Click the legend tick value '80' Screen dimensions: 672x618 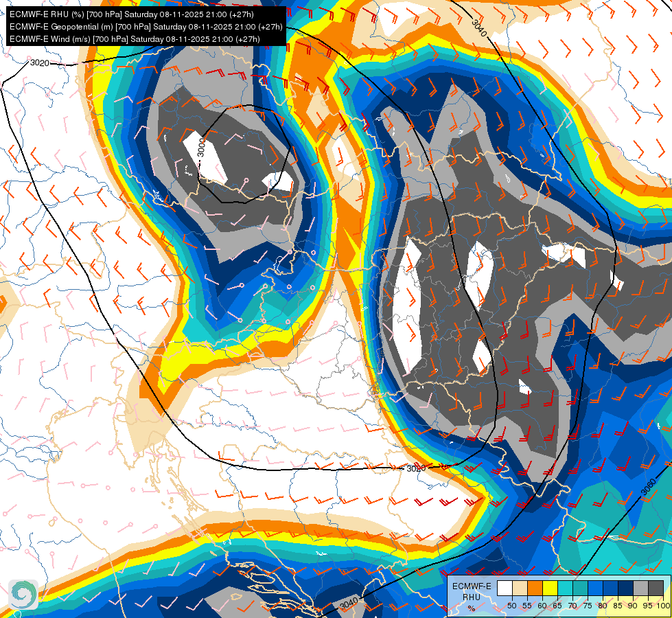pyautogui.click(x=603, y=606)
